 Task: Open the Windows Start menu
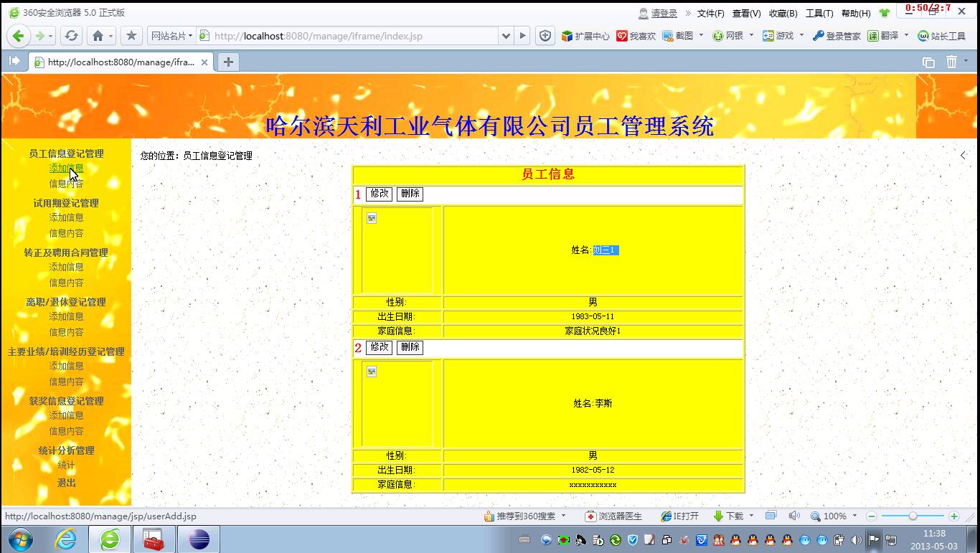coord(20,539)
